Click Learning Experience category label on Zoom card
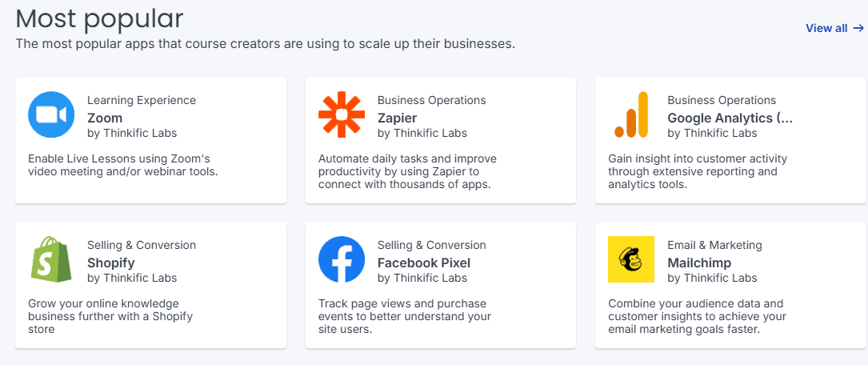The width and height of the screenshot is (868, 365). click(142, 100)
